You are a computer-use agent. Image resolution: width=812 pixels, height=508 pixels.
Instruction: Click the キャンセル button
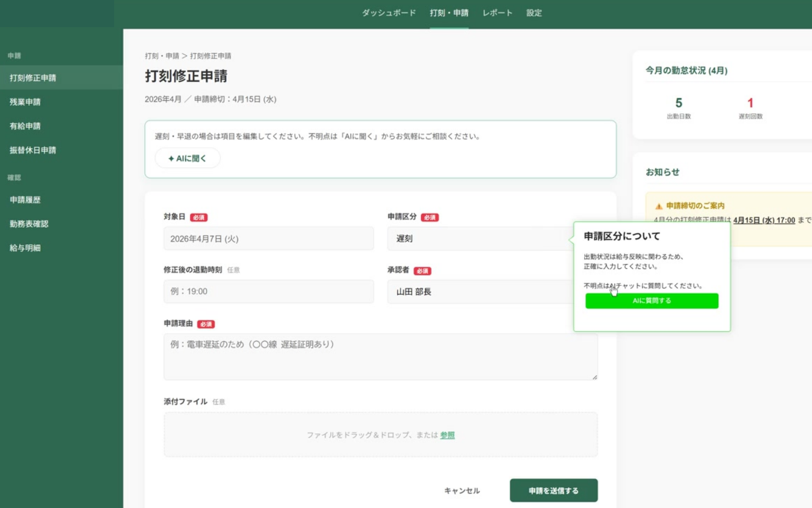[462, 491]
